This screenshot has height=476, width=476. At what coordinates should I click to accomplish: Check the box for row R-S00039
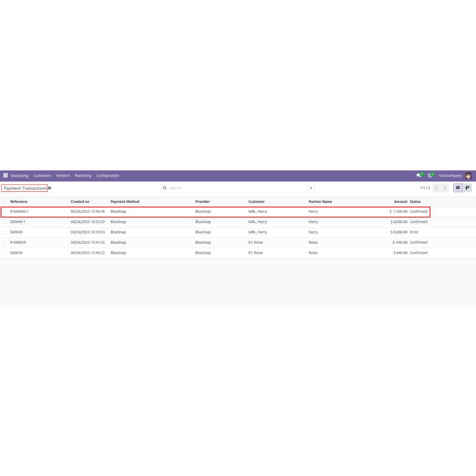click(5, 243)
